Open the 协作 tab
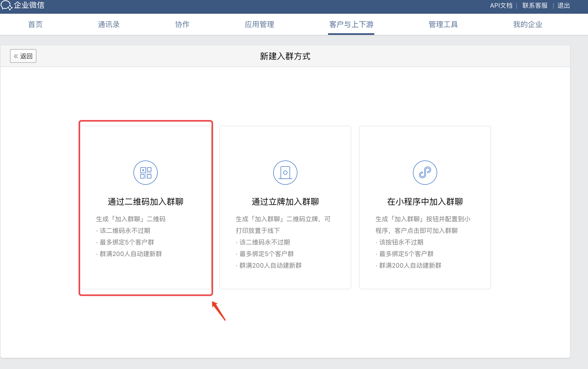 click(x=182, y=25)
